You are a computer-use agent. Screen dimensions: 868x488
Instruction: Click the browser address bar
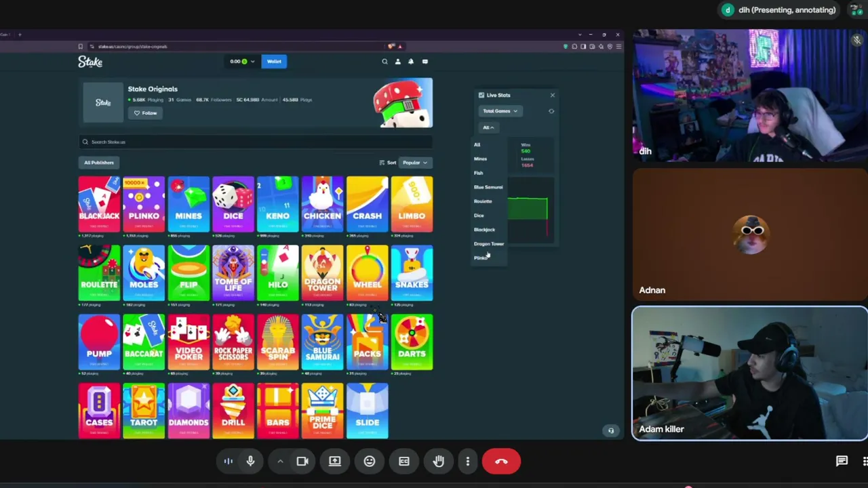pyautogui.click(x=237, y=47)
